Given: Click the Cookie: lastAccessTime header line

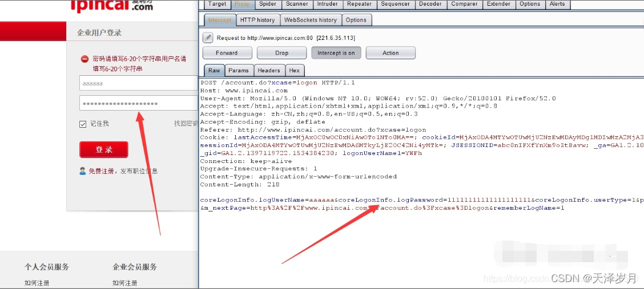Looking at the screenshot, I should 422,137.
